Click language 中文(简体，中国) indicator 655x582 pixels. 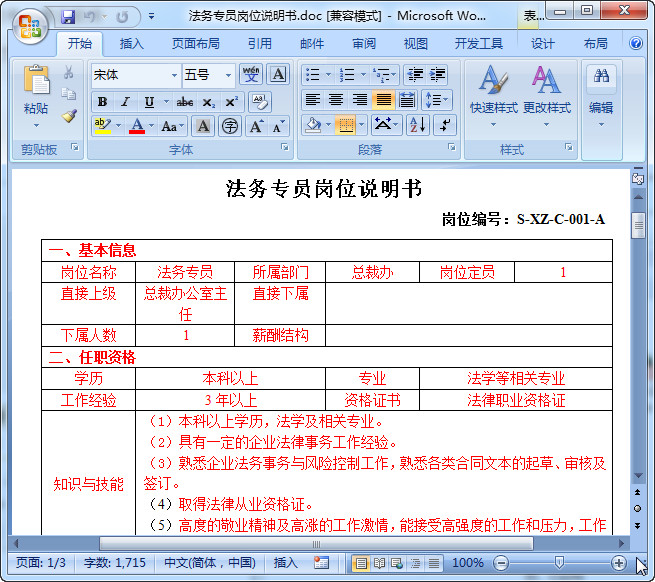pyautogui.click(x=210, y=563)
